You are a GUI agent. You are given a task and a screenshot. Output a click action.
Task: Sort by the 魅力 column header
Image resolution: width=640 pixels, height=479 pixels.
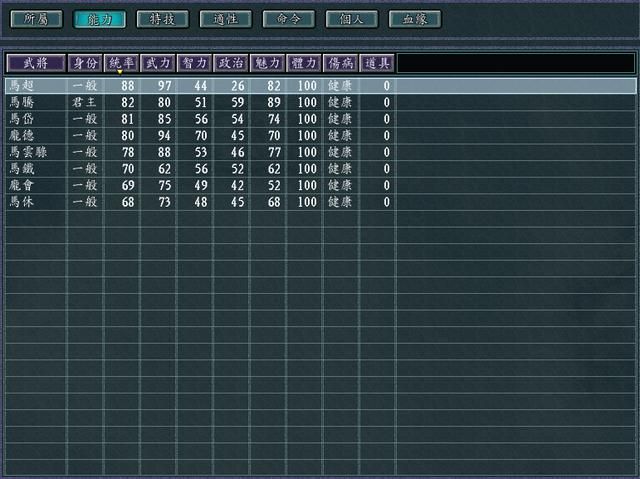[x=267, y=63]
